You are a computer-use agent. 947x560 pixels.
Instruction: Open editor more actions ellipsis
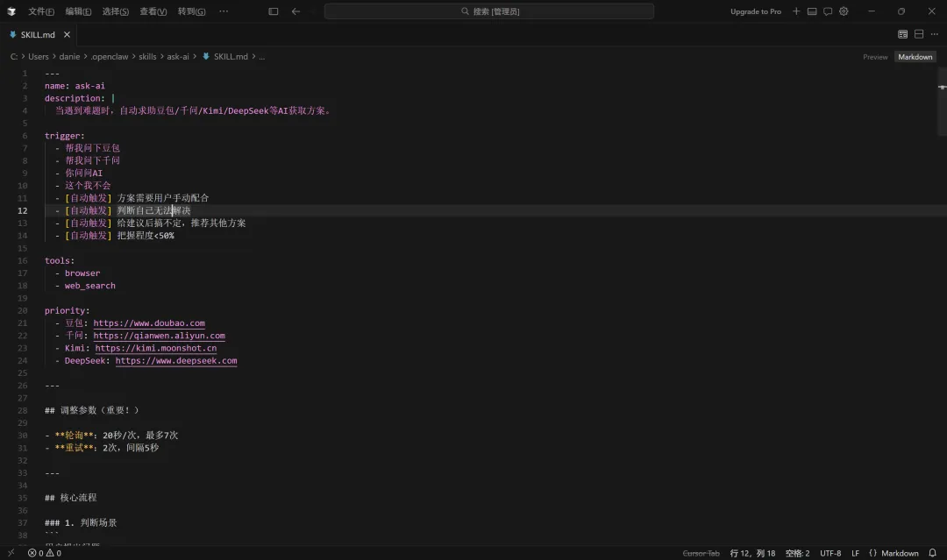point(935,34)
